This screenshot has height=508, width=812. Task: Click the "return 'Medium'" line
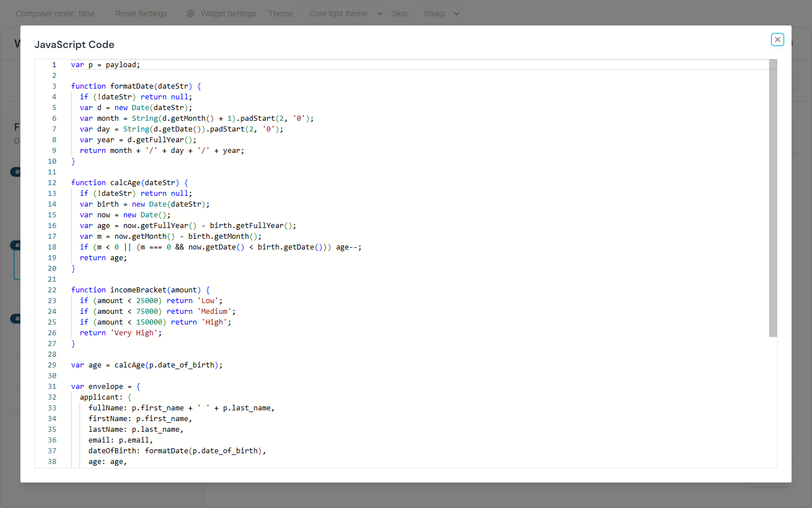(x=158, y=312)
